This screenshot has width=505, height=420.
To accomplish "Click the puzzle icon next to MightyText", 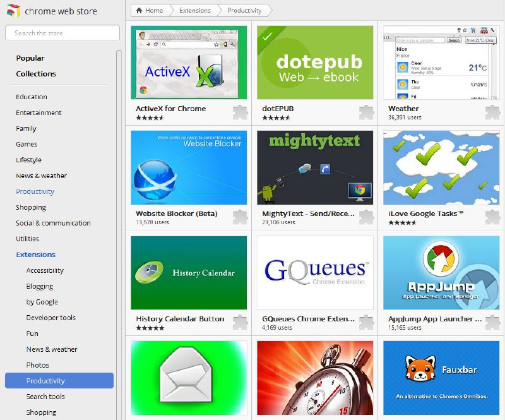I will coord(367,217).
